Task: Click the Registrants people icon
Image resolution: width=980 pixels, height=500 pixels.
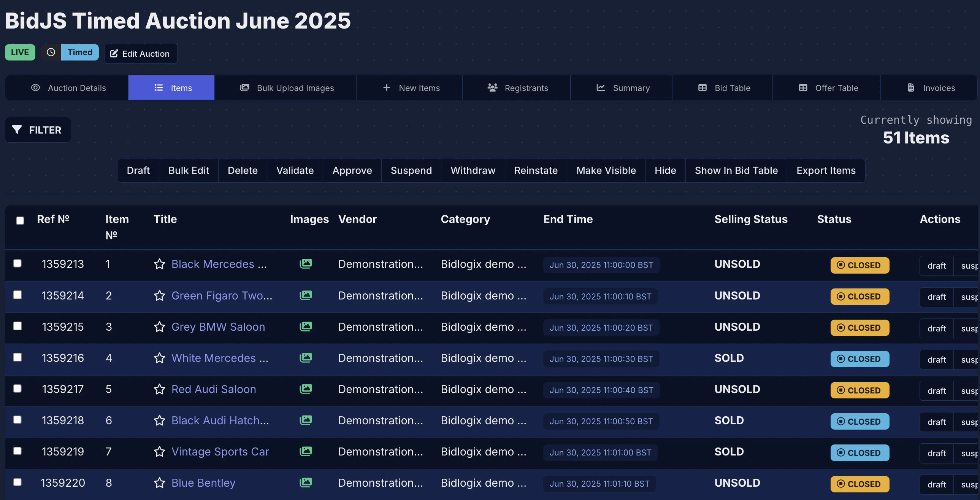Action: pyautogui.click(x=492, y=87)
